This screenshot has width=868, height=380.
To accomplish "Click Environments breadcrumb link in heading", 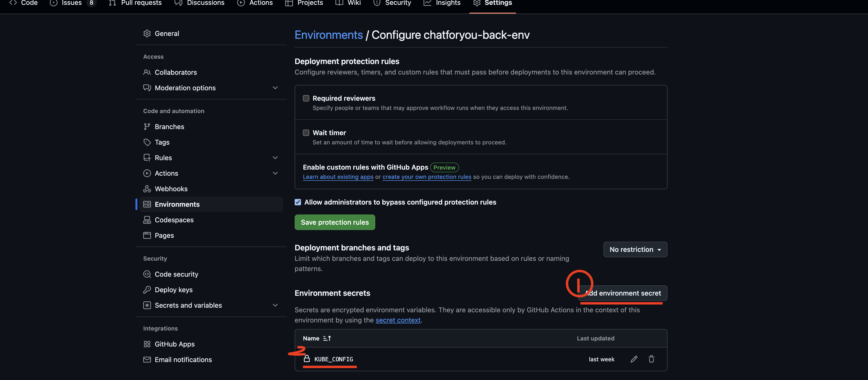I will 328,35.
